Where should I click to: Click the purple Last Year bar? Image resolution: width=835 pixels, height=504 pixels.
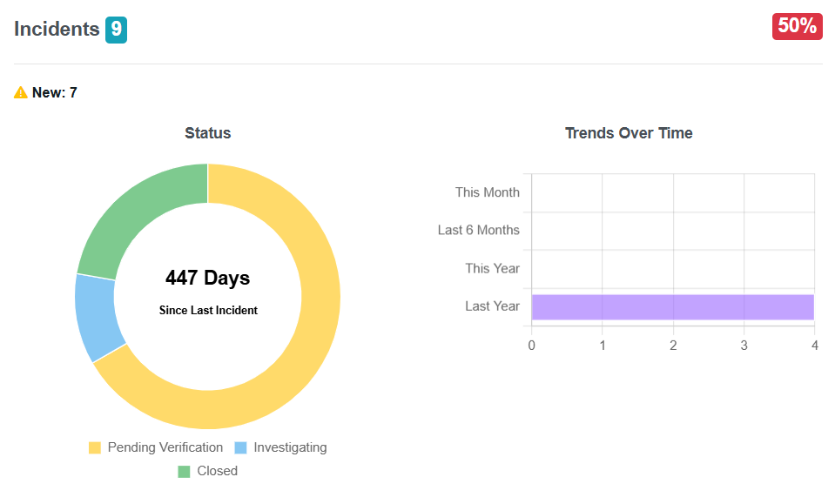pos(672,307)
